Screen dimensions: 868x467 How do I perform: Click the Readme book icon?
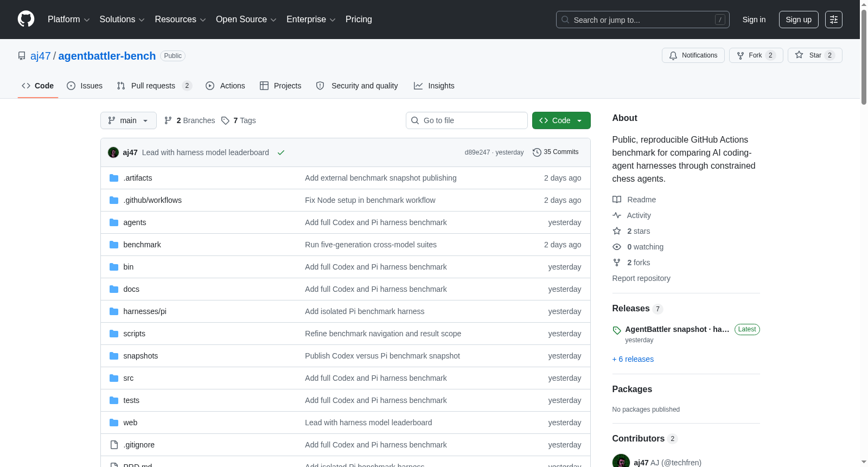click(617, 200)
